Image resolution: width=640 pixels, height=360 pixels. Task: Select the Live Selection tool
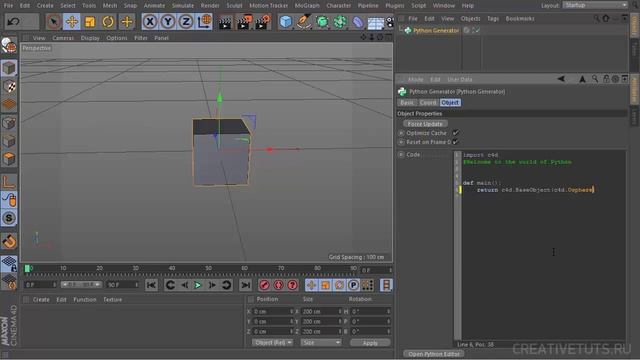(53, 22)
